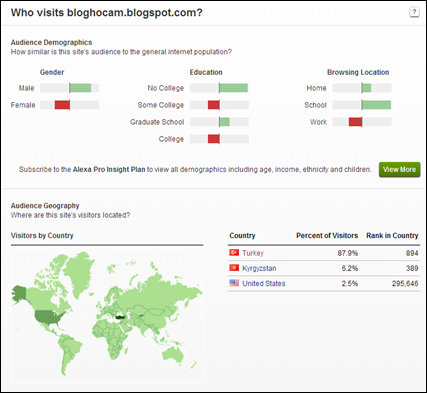427x393 pixels.
Task: Click the United States flag icon
Action: click(234, 283)
